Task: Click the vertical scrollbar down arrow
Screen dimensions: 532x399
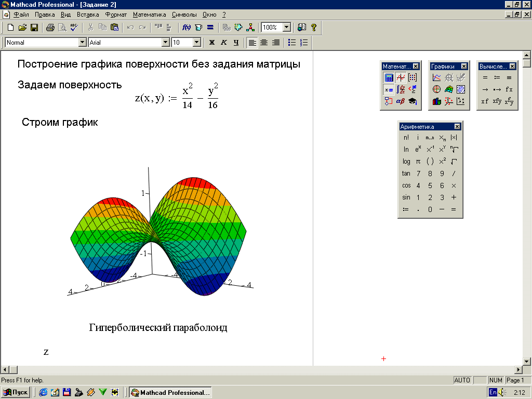Action: (x=527, y=362)
